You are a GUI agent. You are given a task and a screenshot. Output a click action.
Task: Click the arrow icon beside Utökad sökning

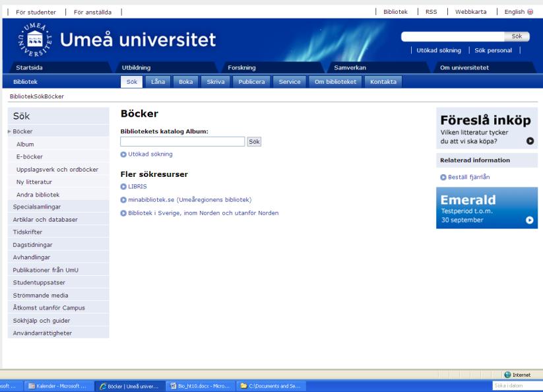point(123,154)
